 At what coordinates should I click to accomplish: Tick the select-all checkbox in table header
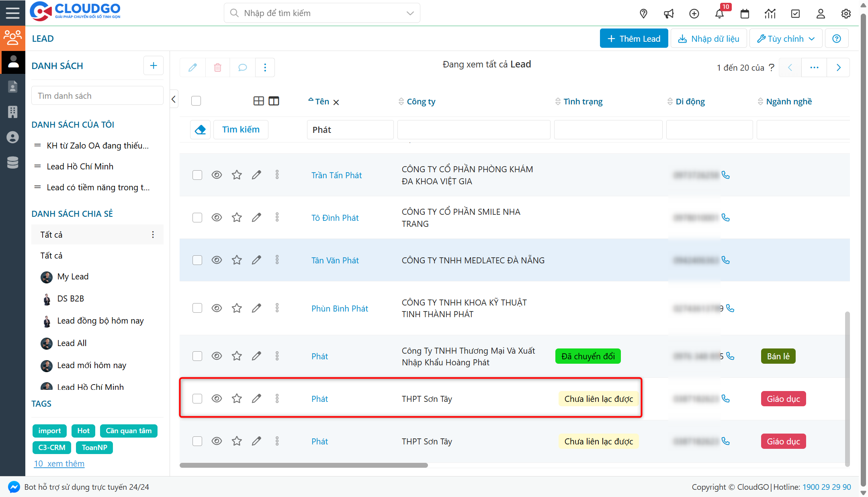(x=196, y=101)
